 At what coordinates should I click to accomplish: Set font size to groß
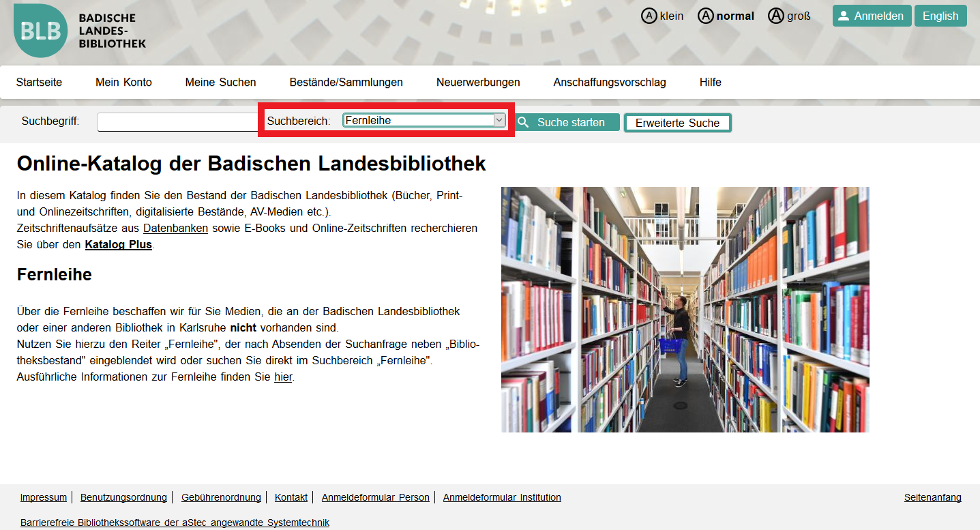click(789, 16)
